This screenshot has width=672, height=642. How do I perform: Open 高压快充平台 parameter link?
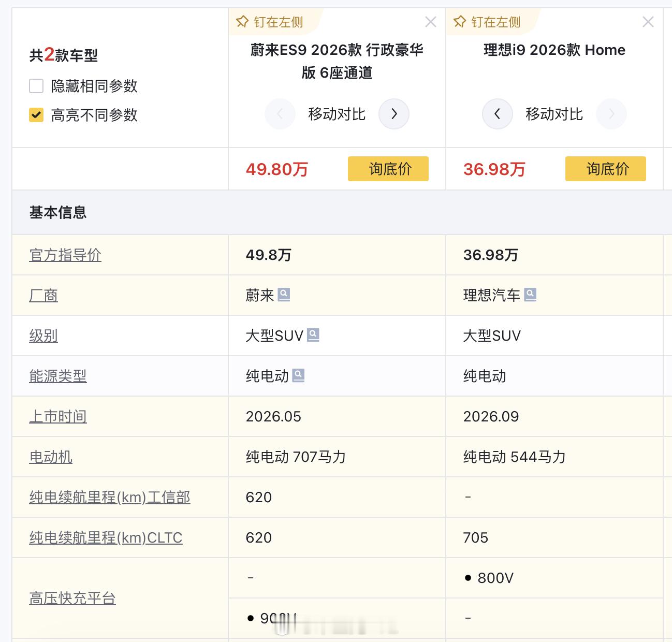coord(72,599)
